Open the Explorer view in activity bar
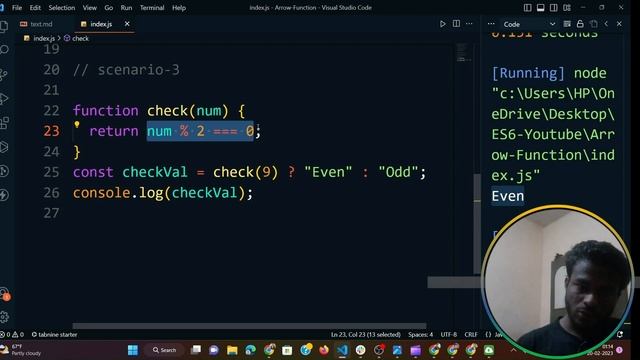 click(x=4, y=27)
